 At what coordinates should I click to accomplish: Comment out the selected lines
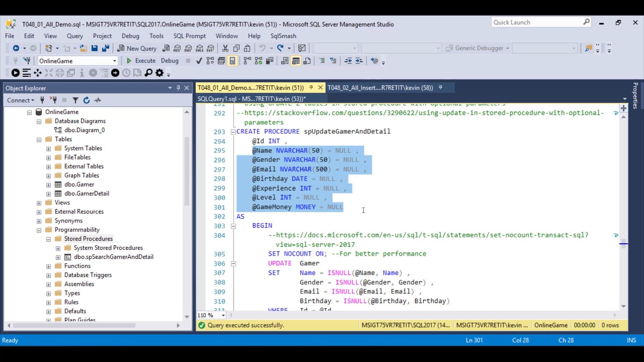(x=322, y=61)
